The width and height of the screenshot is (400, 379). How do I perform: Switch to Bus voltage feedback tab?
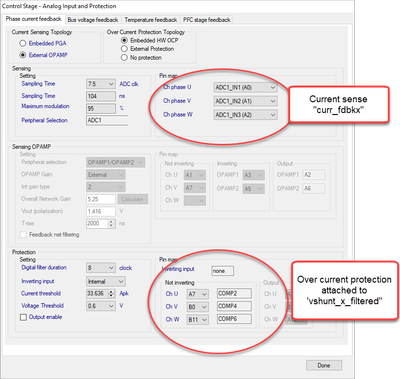[93, 20]
